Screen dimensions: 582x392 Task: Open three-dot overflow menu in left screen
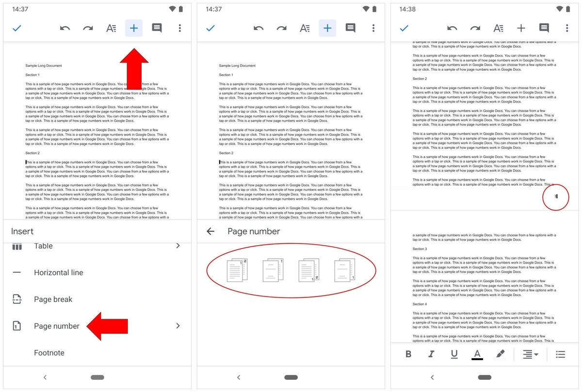click(180, 28)
